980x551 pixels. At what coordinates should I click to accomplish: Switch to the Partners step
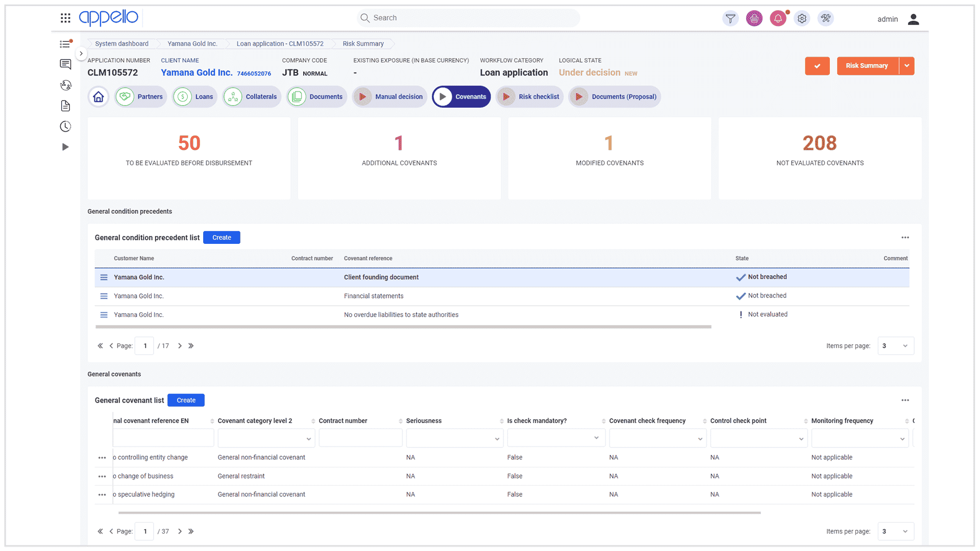(140, 97)
